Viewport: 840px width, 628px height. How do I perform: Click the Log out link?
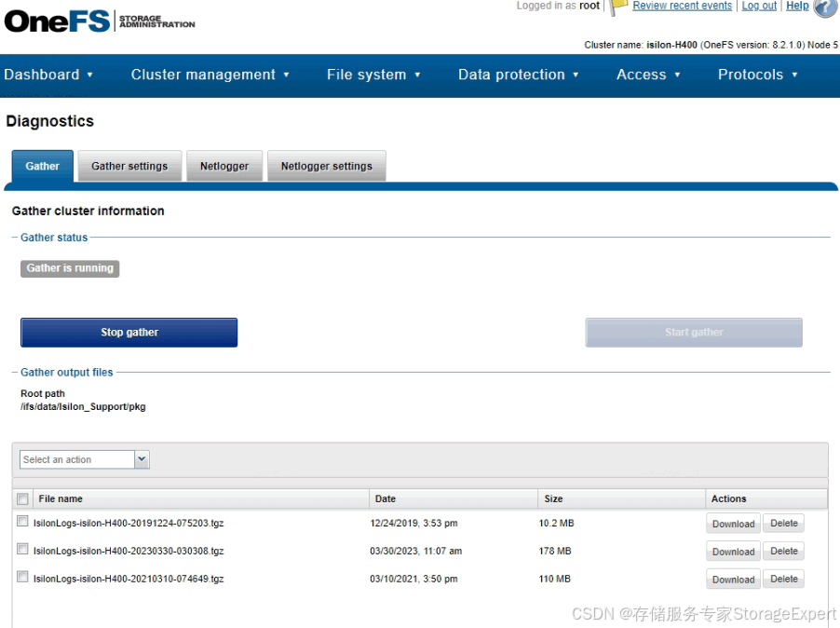pyautogui.click(x=759, y=6)
